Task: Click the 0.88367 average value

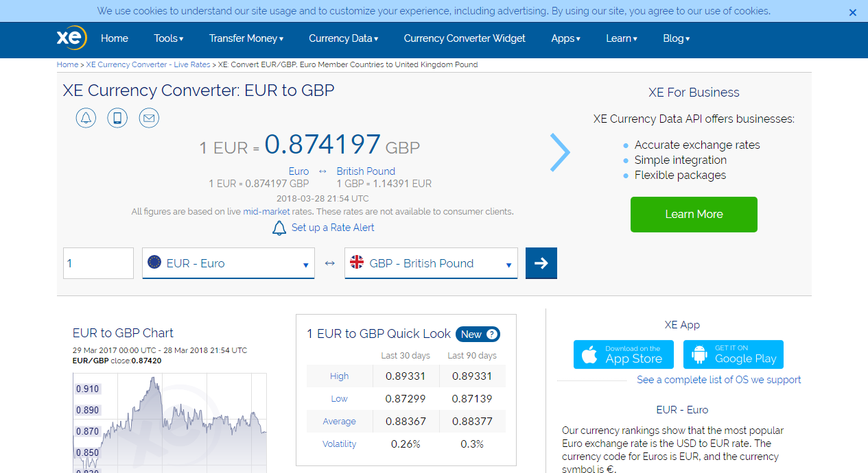Action: (x=406, y=422)
